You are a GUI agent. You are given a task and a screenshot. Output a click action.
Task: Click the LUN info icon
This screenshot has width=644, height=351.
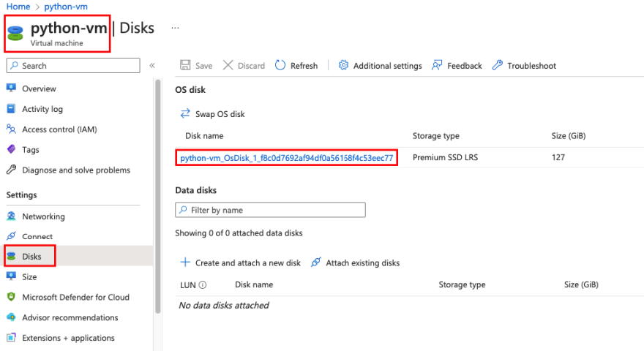pyautogui.click(x=203, y=285)
